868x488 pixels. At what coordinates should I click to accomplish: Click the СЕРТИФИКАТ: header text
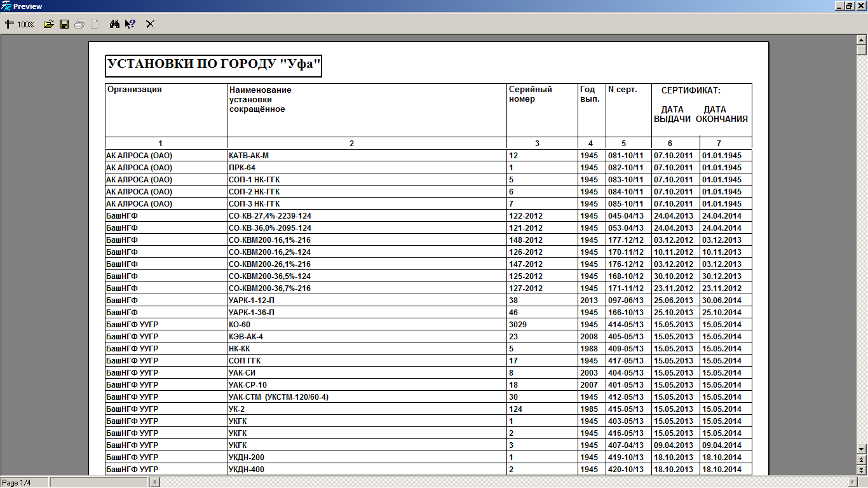(x=691, y=90)
